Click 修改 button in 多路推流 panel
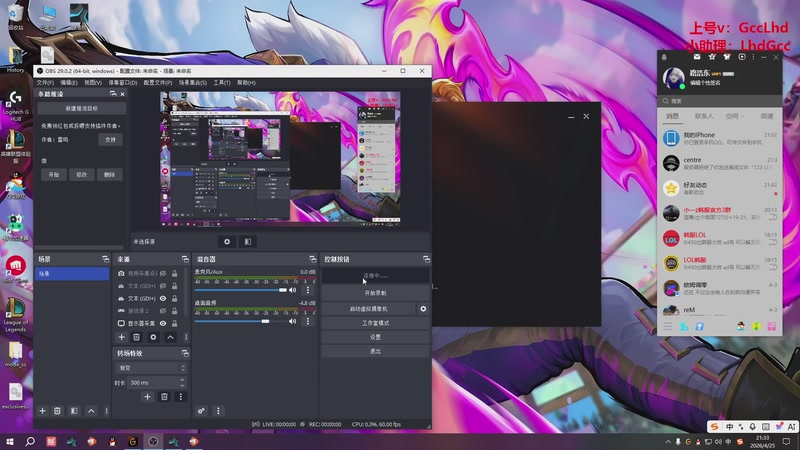The height and width of the screenshot is (450, 800). point(82,174)
